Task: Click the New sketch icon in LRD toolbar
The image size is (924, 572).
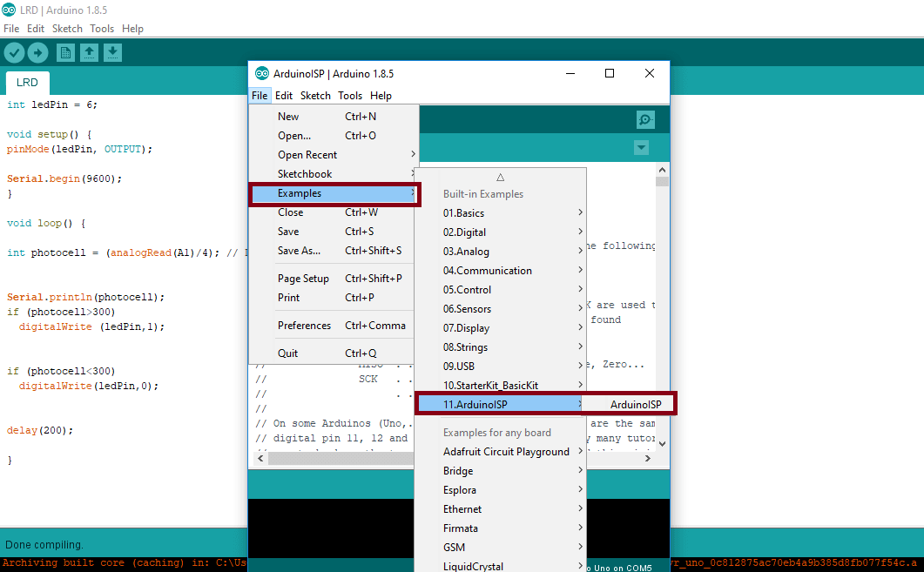Action: (65, 53)
